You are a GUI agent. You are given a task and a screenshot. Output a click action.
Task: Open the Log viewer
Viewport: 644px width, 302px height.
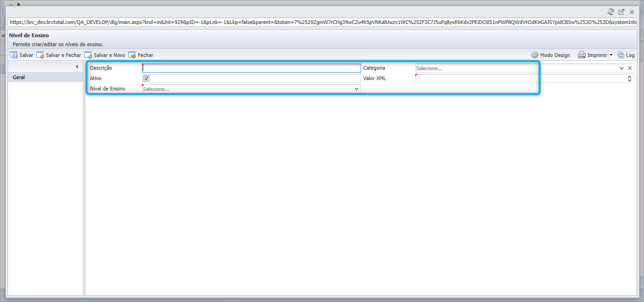[626, 55]
